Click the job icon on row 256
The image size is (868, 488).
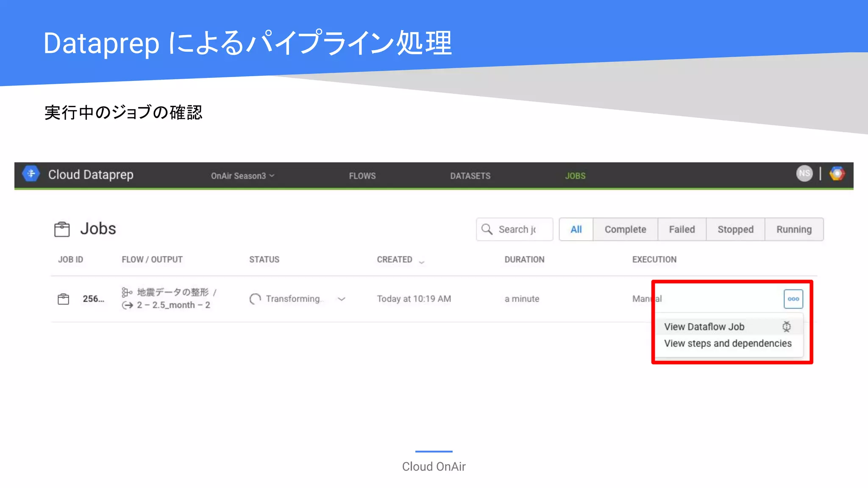click(63, 299)
